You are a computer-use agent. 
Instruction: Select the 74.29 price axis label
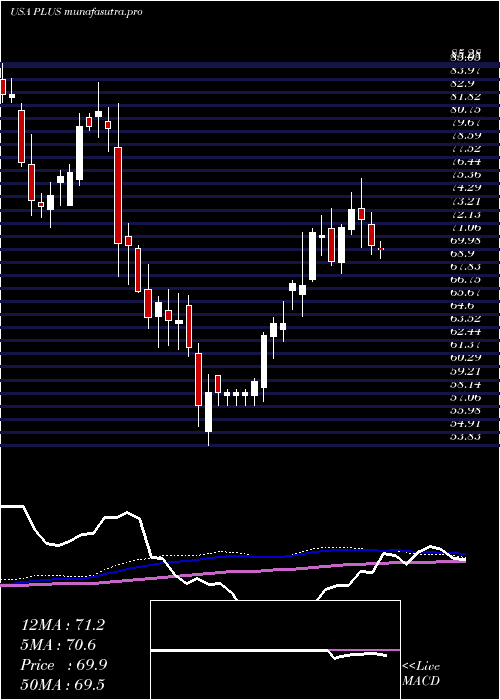(466, 188)
